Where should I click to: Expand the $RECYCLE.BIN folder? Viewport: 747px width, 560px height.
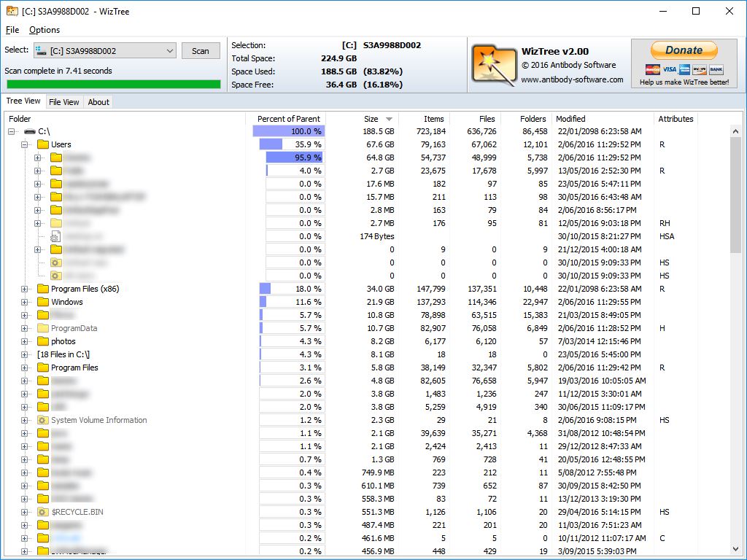tap(24, 512)
